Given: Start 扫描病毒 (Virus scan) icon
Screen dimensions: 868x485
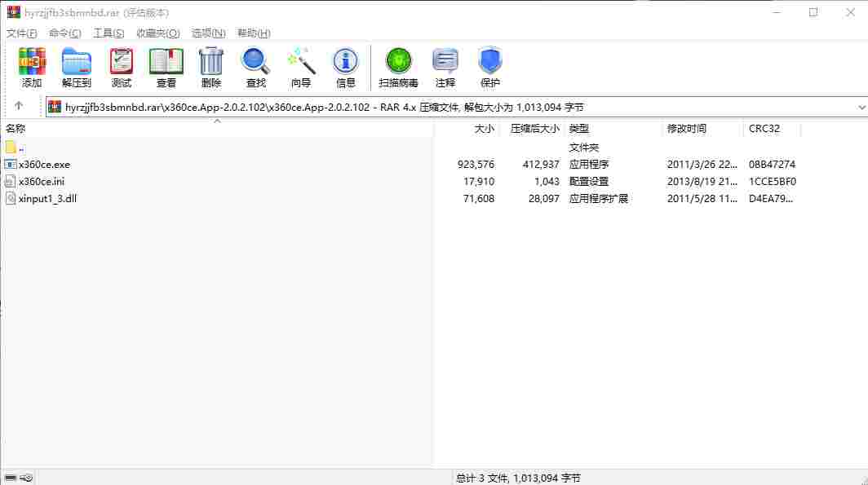Looking at the screenshot, I should [x=399, y=61].
